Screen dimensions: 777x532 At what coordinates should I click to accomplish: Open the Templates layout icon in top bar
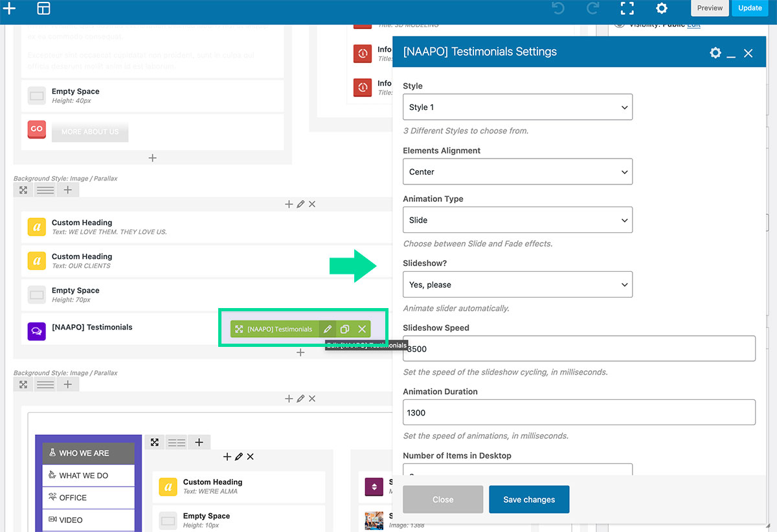[43, 8]
